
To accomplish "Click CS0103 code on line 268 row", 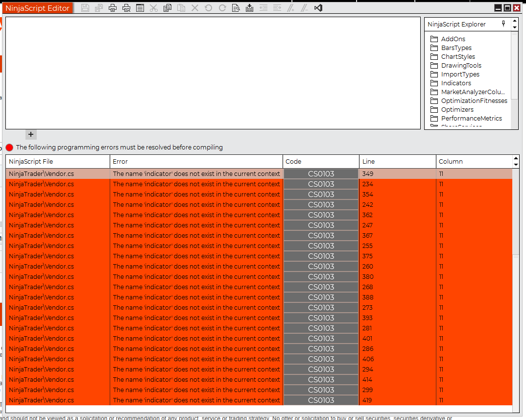I will coord(321,287).
